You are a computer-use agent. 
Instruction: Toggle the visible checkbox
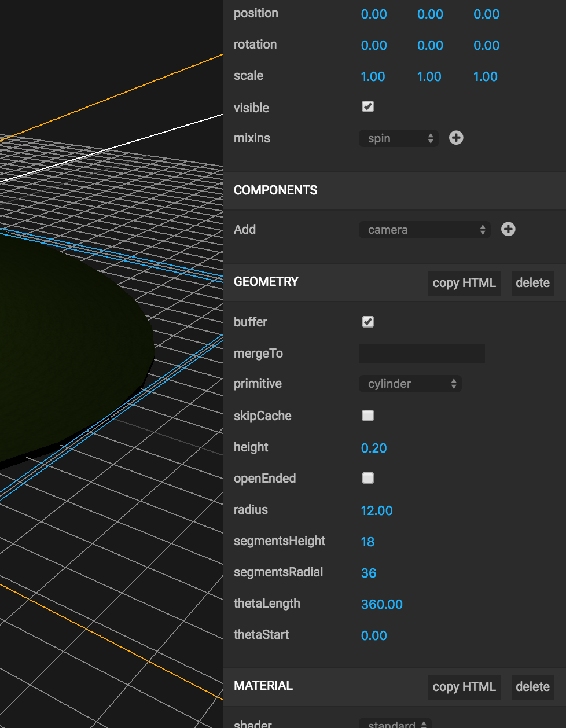367,106
